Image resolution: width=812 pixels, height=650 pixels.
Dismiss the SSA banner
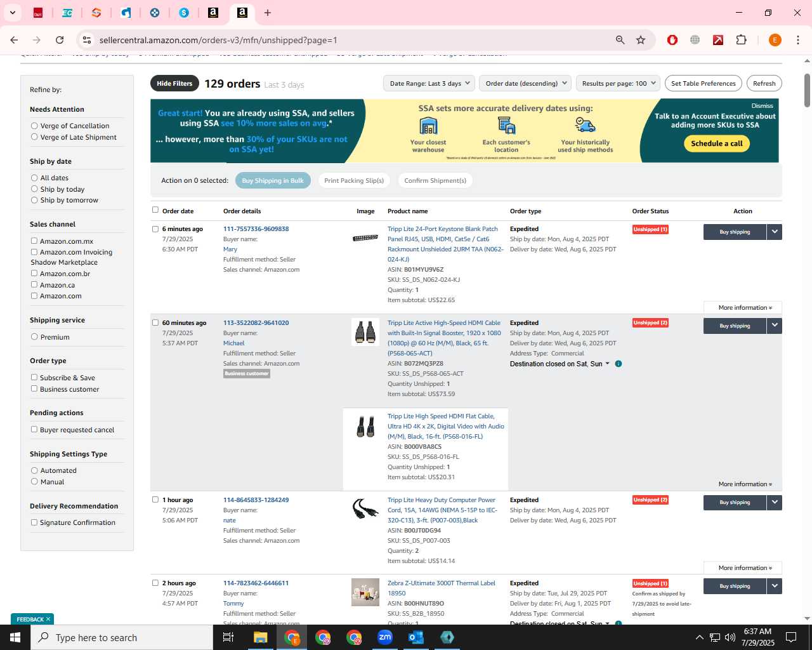pyautogui.click(x=762, y=105)
